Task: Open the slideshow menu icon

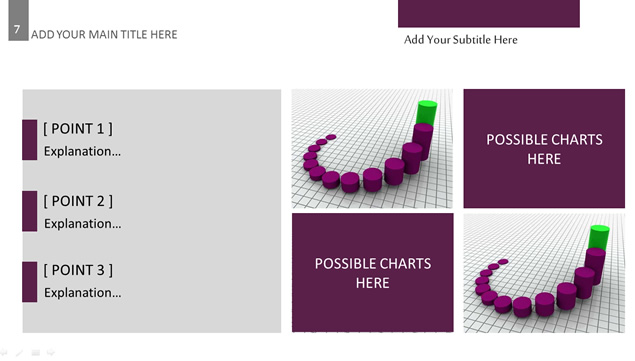Action: 35,353
